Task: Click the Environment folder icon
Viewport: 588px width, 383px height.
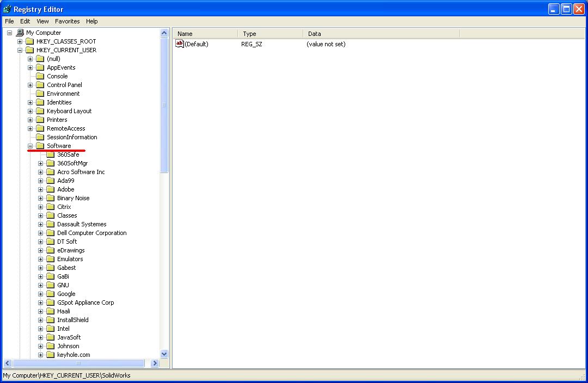Action: (x=40, y=94)
